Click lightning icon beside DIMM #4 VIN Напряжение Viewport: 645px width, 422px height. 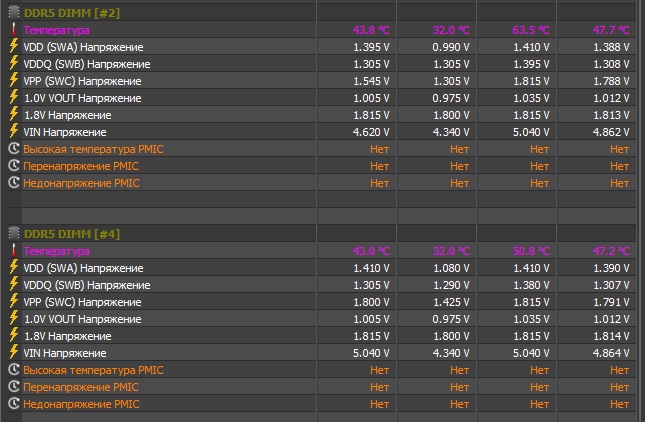pyautogui.click(x=13, y=353)
